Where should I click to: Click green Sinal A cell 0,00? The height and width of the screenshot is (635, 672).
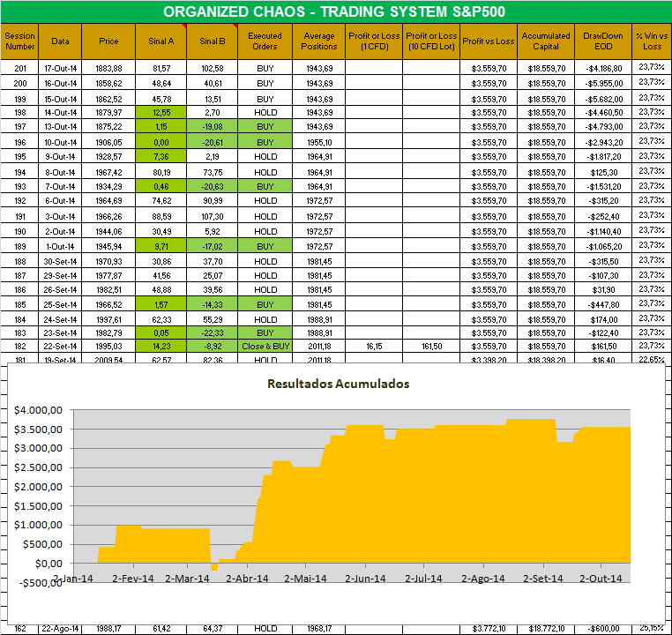click(161, 142)
